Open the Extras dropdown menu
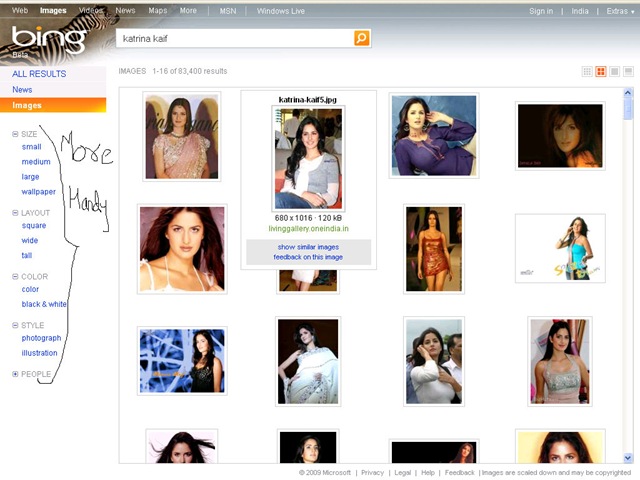640x480 pixels. tap(620, 11)
